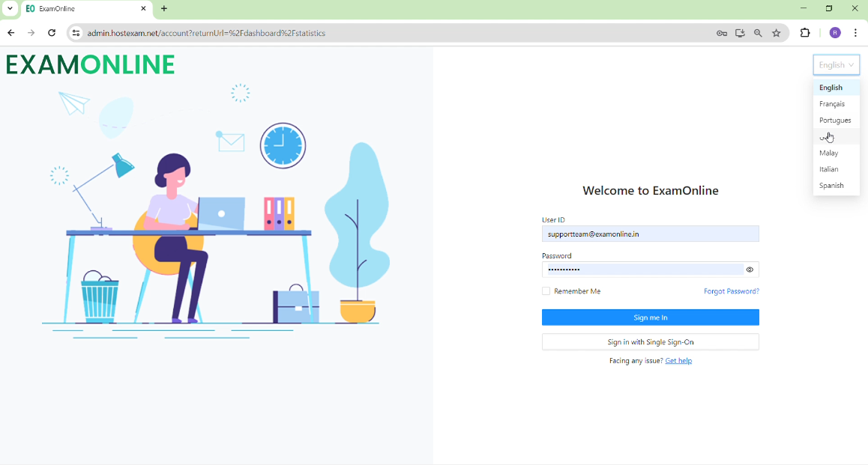This screenshot has height=465, width=868.
Task: Open the browser extensions puzzle icon
Action: tap(806, 33)
